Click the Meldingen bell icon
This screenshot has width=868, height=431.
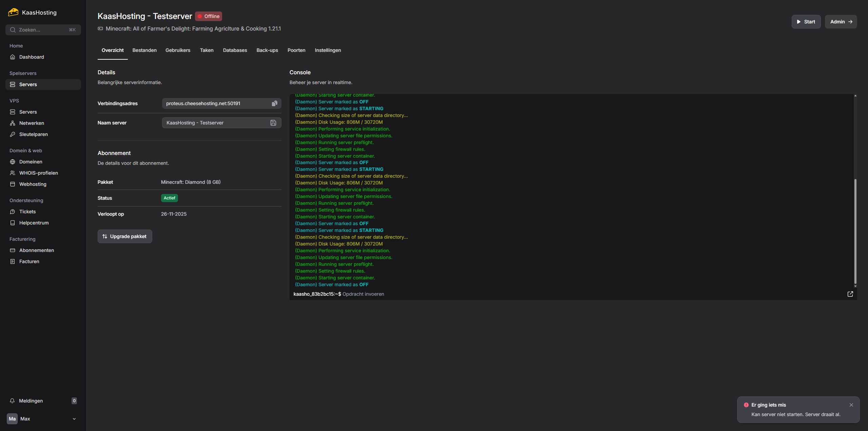point(12,401)
